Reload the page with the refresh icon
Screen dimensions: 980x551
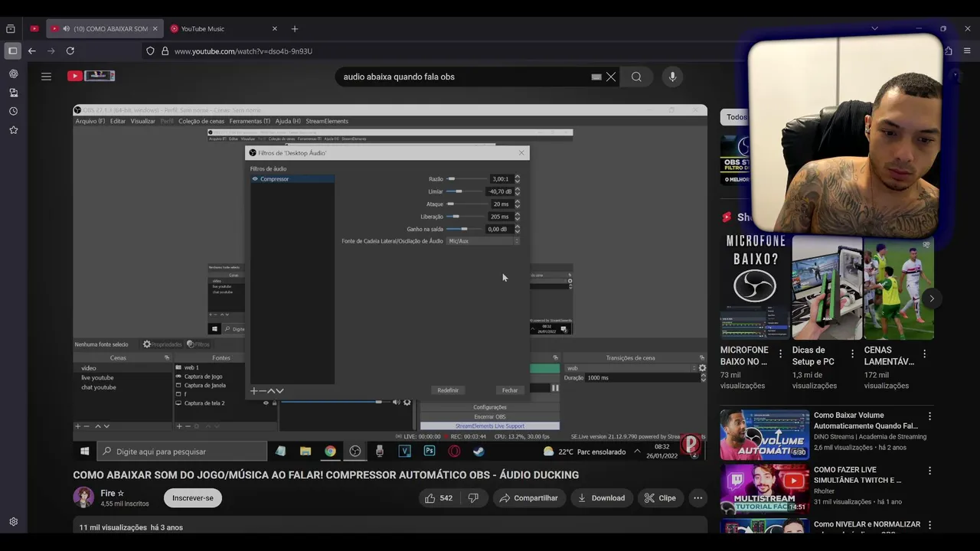pos(70,51)
